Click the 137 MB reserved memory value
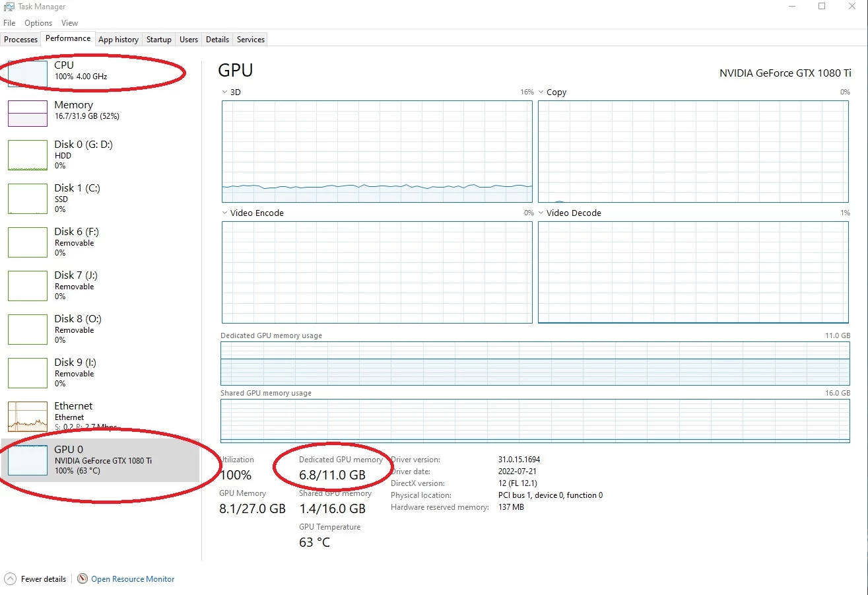 511,507
